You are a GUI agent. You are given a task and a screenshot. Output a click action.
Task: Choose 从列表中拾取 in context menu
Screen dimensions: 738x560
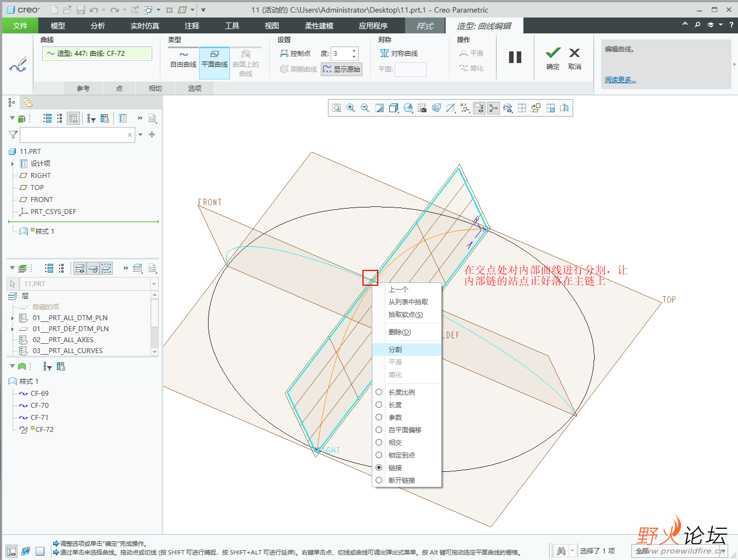tap(408, 302)
